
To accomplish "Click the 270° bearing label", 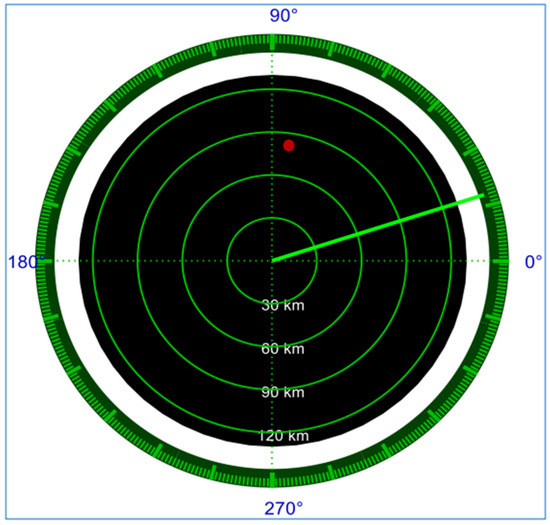I will point(283,509).
